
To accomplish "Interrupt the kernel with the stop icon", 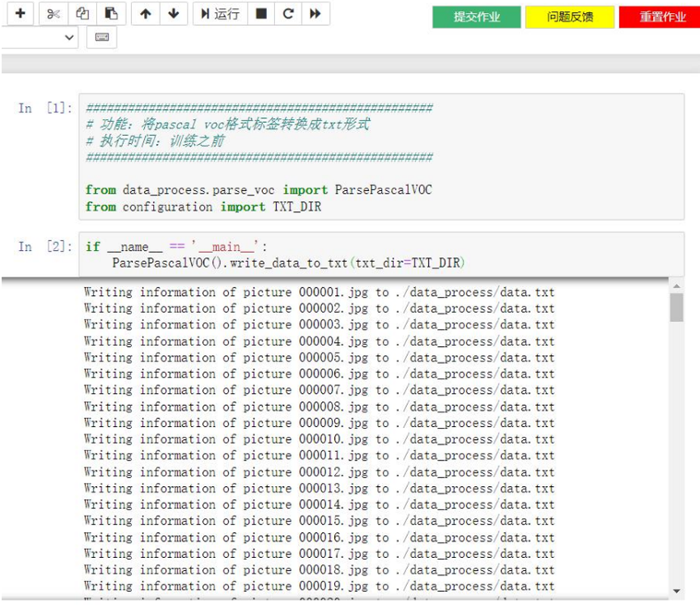I will coord(261,14).
